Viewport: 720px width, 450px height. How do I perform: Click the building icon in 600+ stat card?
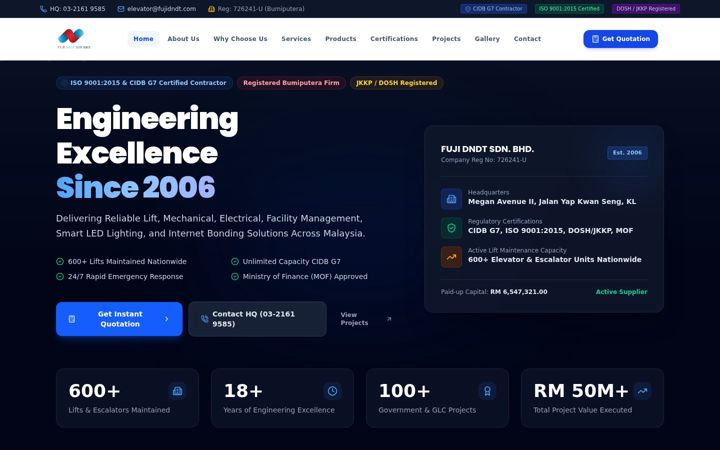coord(177,391)
